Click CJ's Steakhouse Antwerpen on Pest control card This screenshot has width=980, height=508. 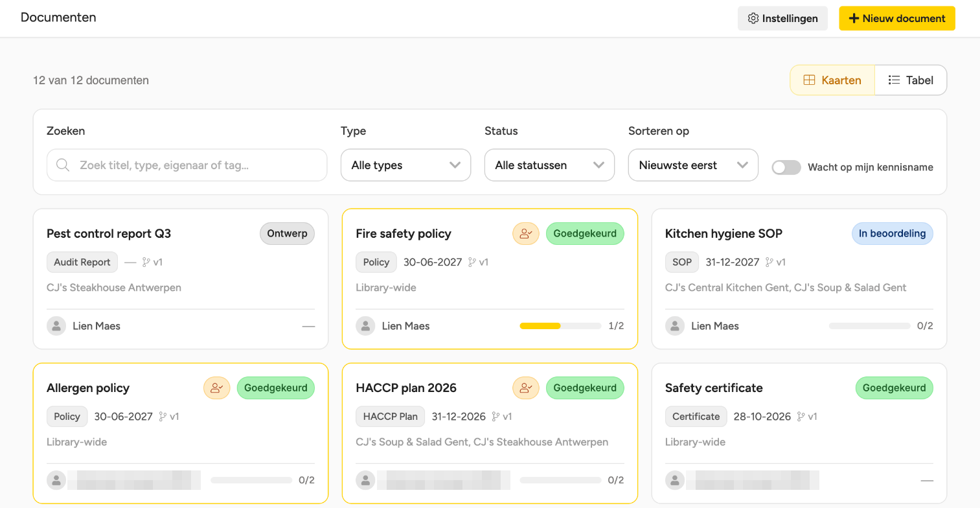coord(114,288)
